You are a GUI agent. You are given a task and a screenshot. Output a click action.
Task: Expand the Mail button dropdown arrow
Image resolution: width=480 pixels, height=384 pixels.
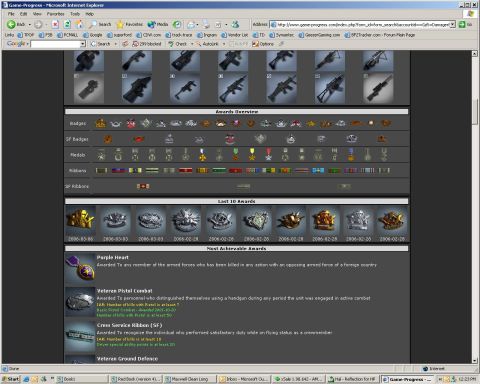(x=197, y=24)
